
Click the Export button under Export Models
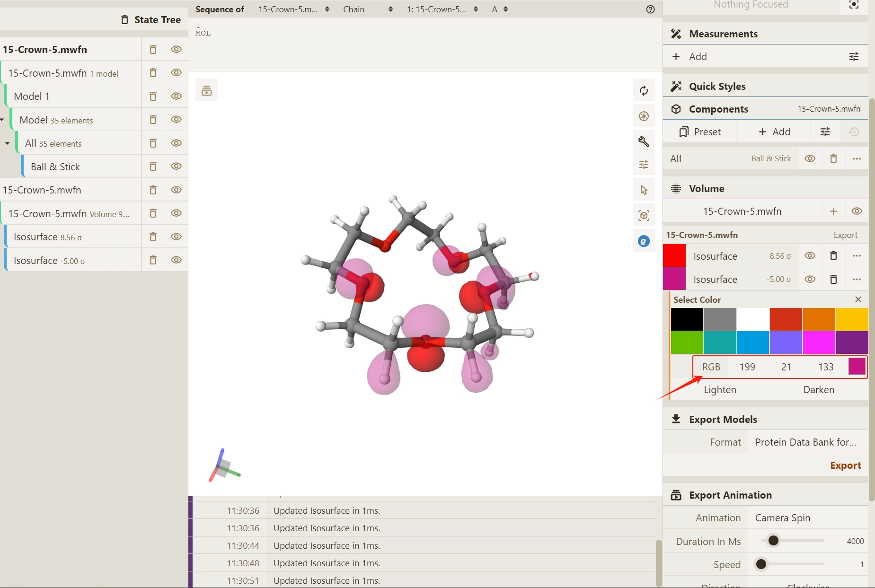(845, 465)
